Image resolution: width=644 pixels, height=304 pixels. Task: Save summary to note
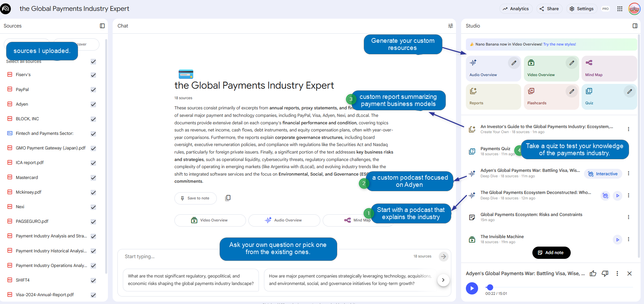click(x=195, y=198)
